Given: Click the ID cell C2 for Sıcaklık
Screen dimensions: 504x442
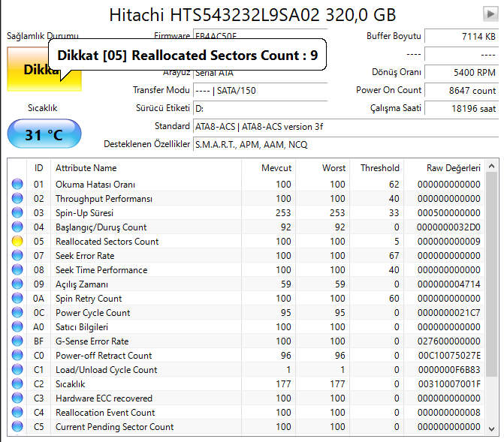Looking at the screenshot, I should 38,384.
